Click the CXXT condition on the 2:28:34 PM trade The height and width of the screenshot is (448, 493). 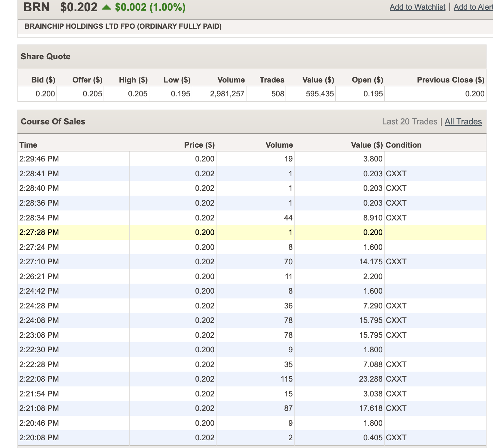click(396, 218)
